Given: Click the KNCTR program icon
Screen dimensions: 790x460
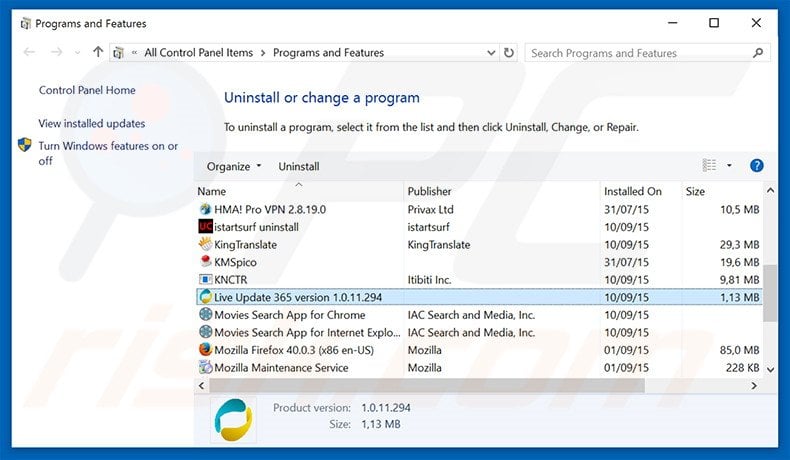Looking at the screenshot, I should [205, 279].
